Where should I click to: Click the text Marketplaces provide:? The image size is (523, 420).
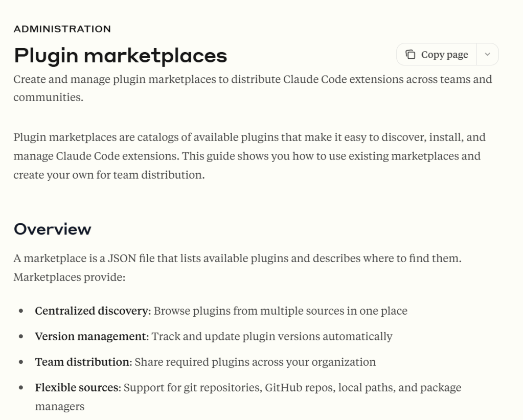coord(69,277)
